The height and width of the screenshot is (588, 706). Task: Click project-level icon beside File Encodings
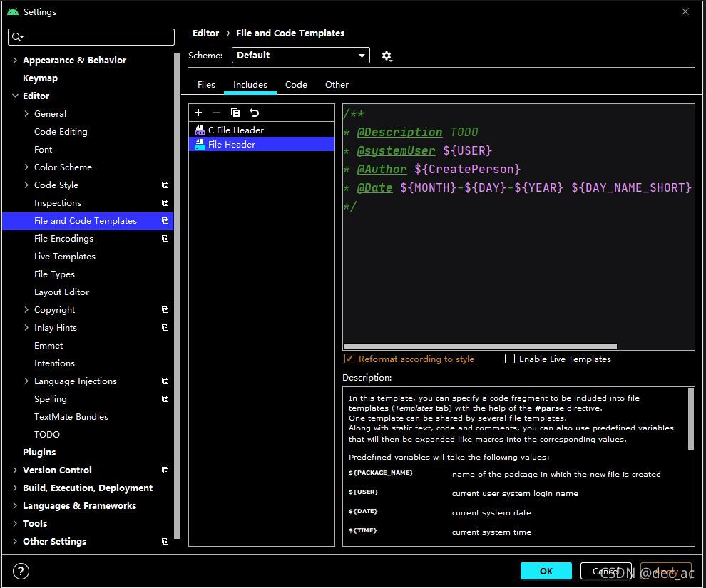(x=165, y=239)
